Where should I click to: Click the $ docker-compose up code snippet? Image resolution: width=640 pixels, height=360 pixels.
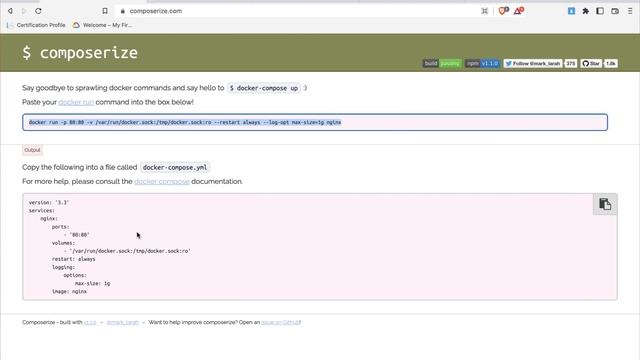[x=264, y=88]
